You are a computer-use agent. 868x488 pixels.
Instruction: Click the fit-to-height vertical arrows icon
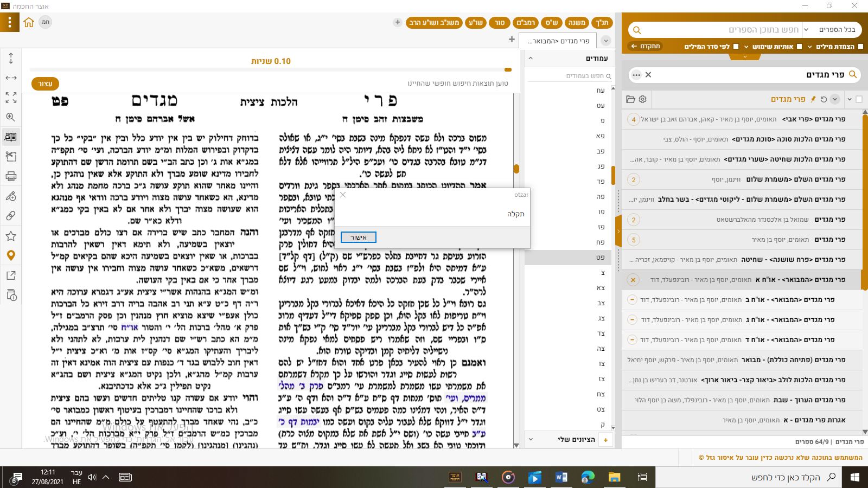click(x=11, y=58)
